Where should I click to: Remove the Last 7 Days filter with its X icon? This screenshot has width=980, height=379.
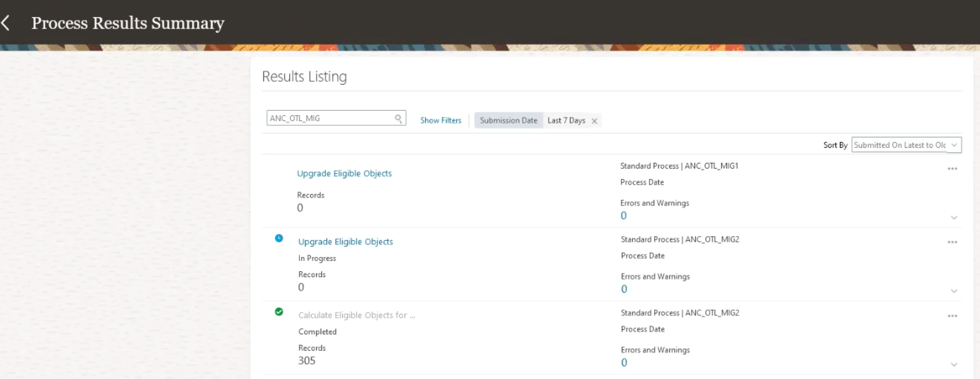[x=594, y=121]
